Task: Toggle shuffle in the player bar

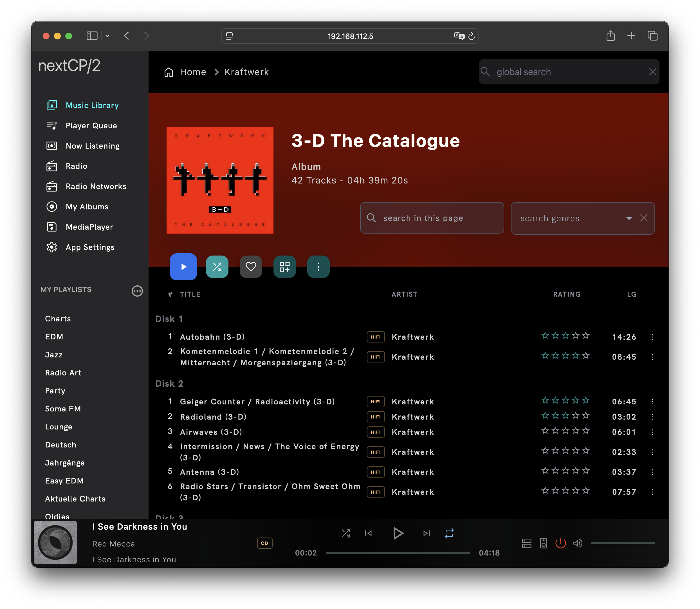Action: (x=345, y=533)
